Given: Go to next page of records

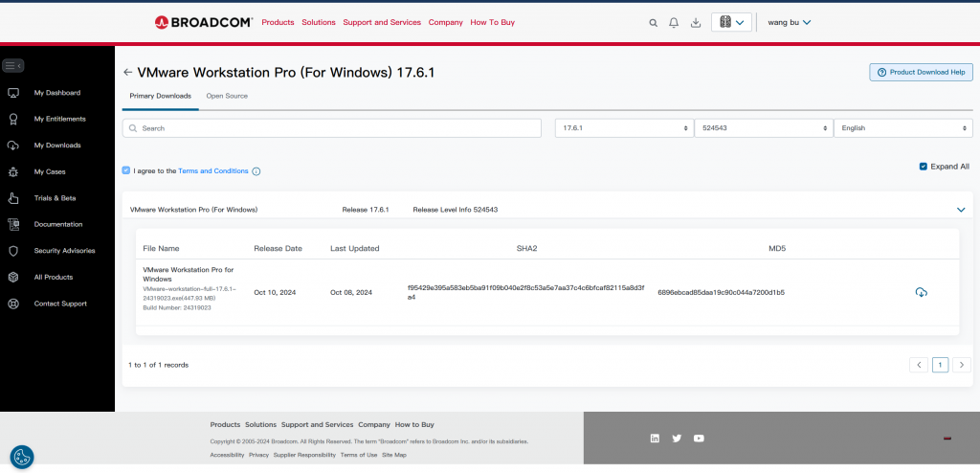Looking at the screenshot, I should [x=962, y=365].
